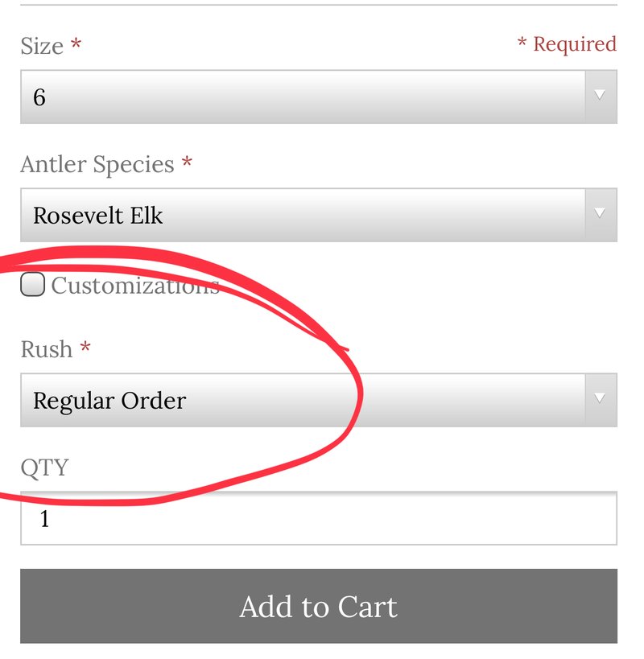Click the red asterisk beside Rush label

pos(85,347)
